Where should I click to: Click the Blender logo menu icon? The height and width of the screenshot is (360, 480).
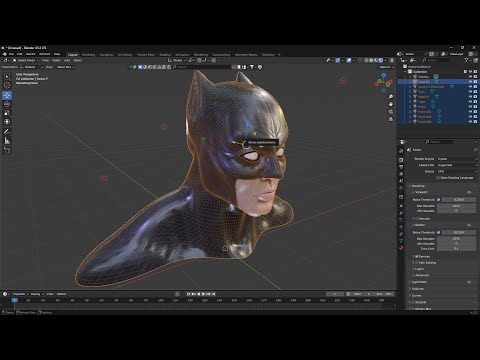pyautogui.click(x=5, y=54)
